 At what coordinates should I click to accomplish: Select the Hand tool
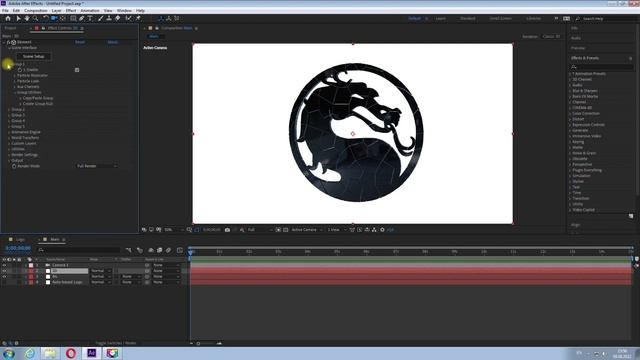[27, 18]
